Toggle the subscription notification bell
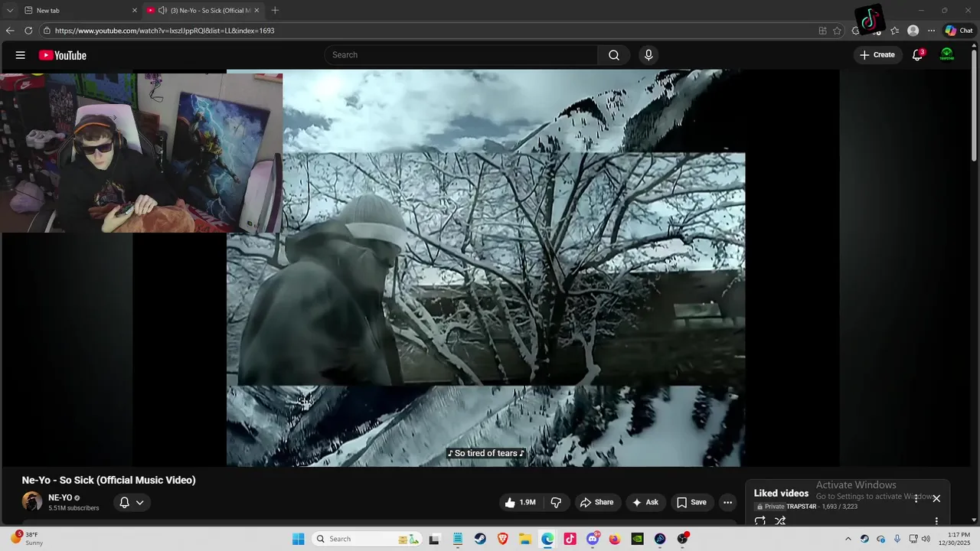The image size is (980, 551). (x=124, y=503)
